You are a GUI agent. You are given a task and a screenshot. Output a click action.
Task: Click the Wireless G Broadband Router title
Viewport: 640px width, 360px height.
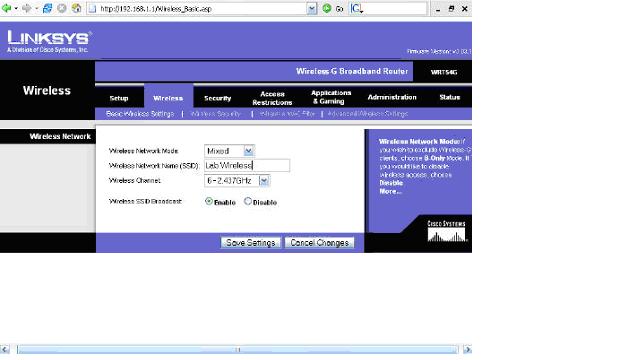(x=352, y=71)
